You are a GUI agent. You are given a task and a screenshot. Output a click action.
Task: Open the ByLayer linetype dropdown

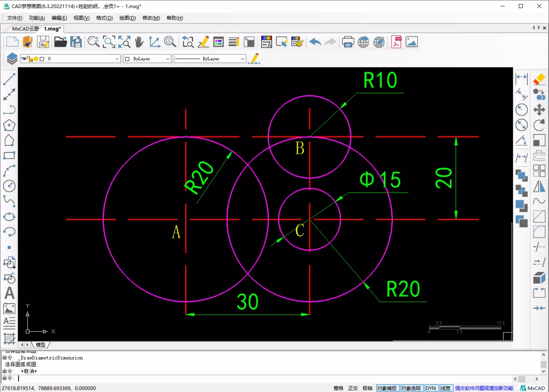click(x=210, y=58)
